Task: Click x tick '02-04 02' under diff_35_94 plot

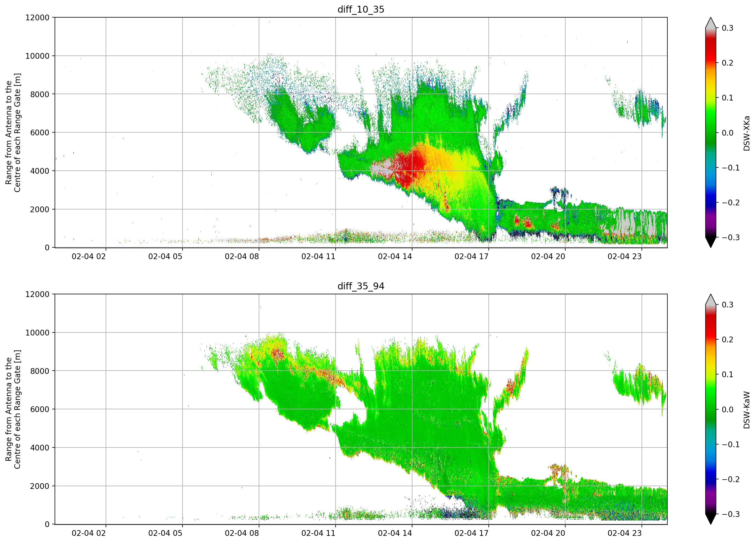Action: (x=89, y=533)
